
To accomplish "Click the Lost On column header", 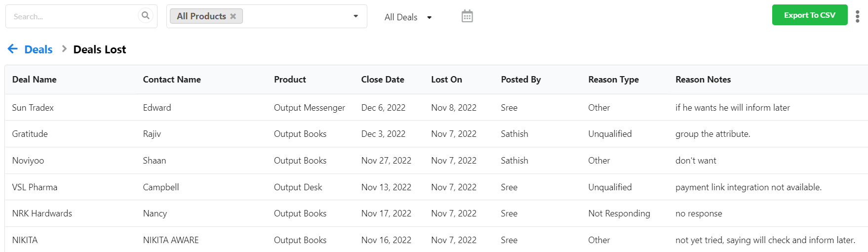I will click(x=446, y=80).
